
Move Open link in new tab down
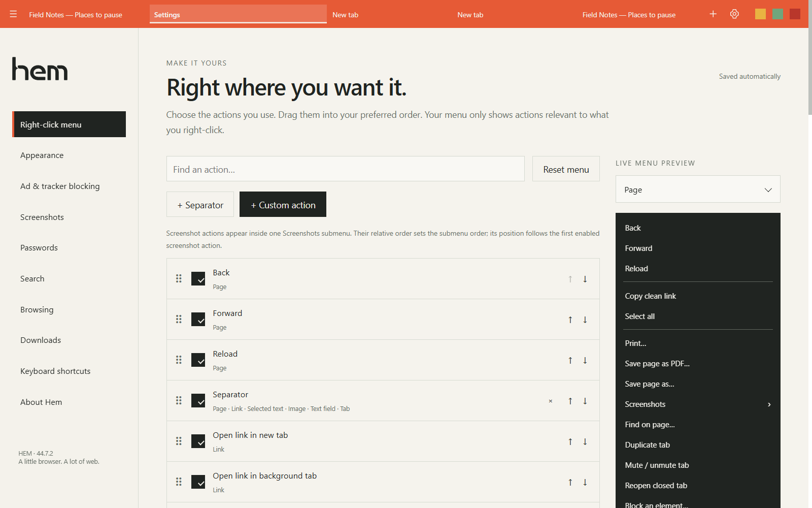coord(585,441)
